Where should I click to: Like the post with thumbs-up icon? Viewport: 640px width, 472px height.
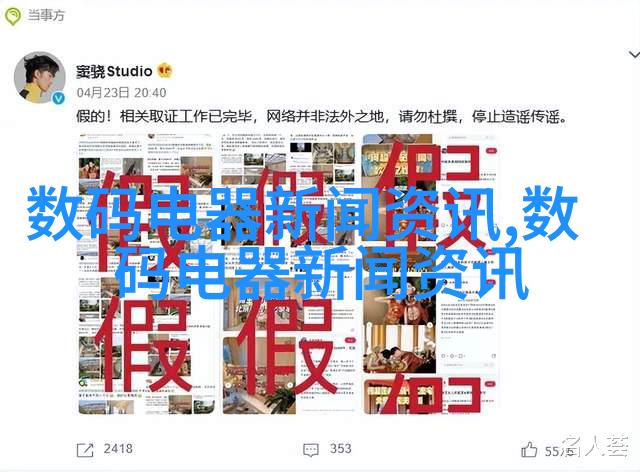point(529,450)
